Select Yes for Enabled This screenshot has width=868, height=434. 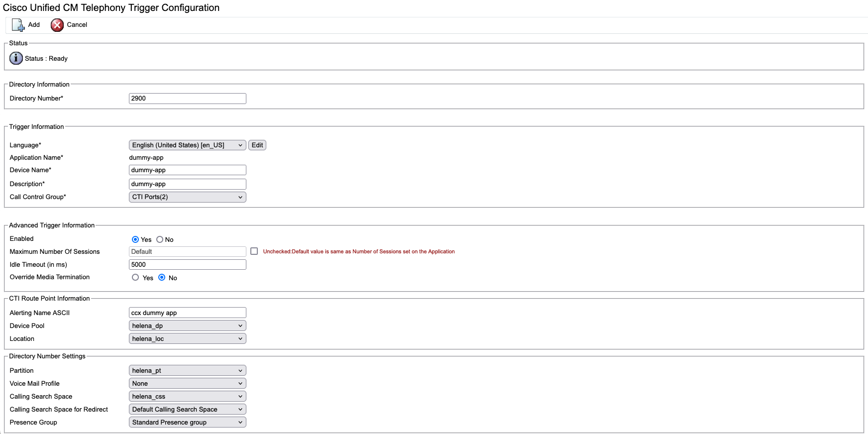tap(135, 239)
